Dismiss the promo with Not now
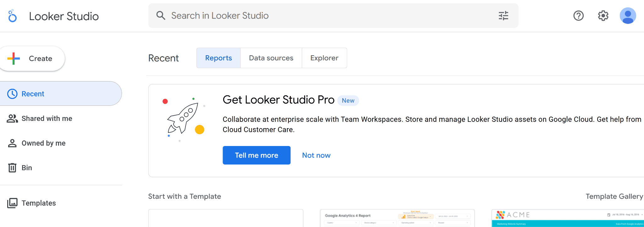 coord(316,155)
